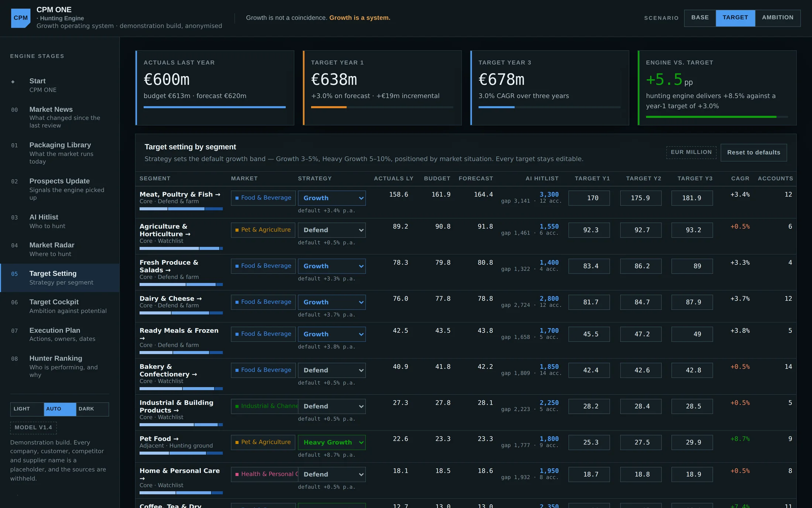
Task: Click the Health & Personal market tag
Action: (x=264, y=474)
